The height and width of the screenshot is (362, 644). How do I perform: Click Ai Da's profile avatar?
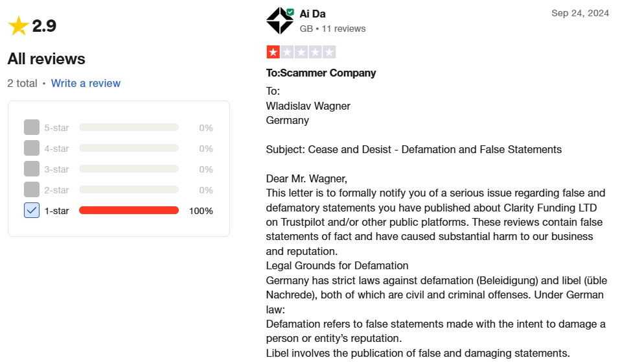[x=280, y=21]
